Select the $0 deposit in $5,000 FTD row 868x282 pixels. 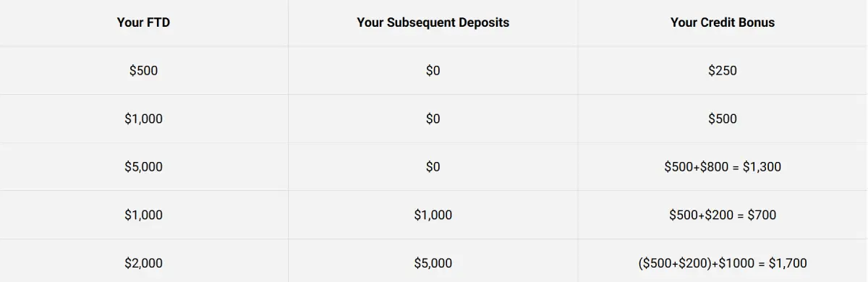[433, 167]
